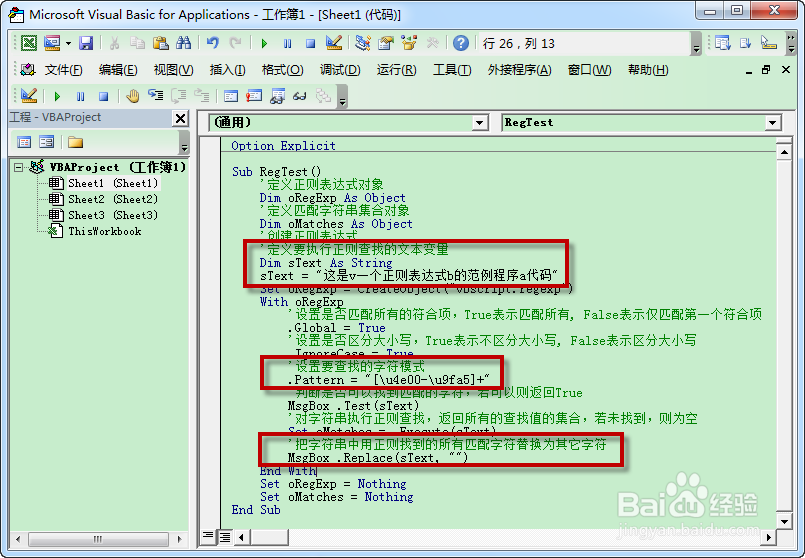Click Reset in the debug toolbar
Image resolution: width=805 pixels, height=558 pixels.
[x=103, y=96]
